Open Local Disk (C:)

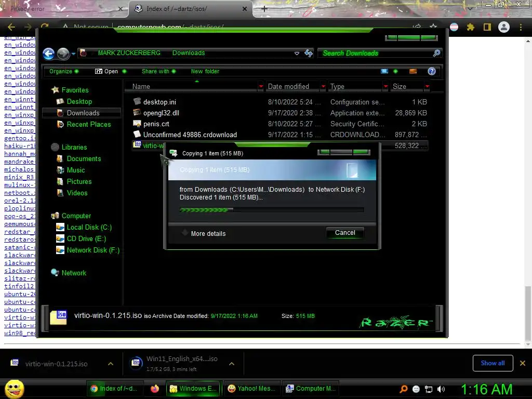coord(89,228)
